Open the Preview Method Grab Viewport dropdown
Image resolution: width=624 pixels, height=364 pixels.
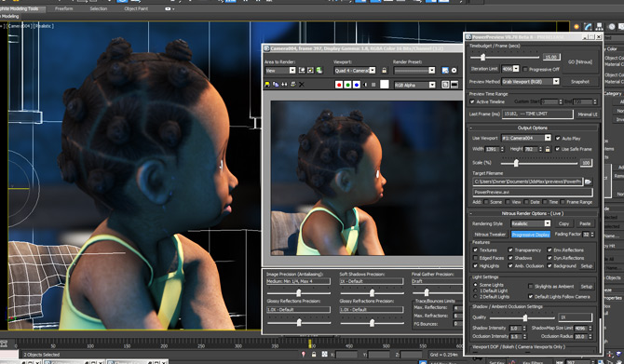tap(556, 82)
